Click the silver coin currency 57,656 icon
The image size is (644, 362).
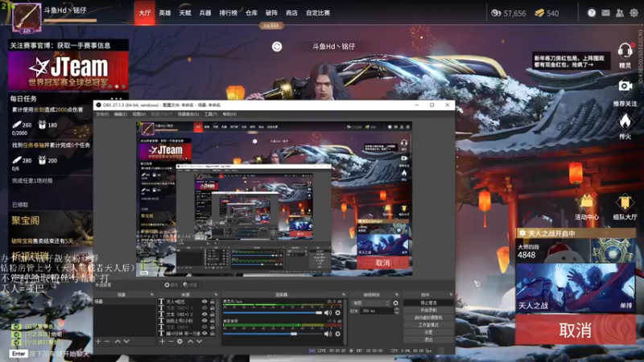click(496, 13)
